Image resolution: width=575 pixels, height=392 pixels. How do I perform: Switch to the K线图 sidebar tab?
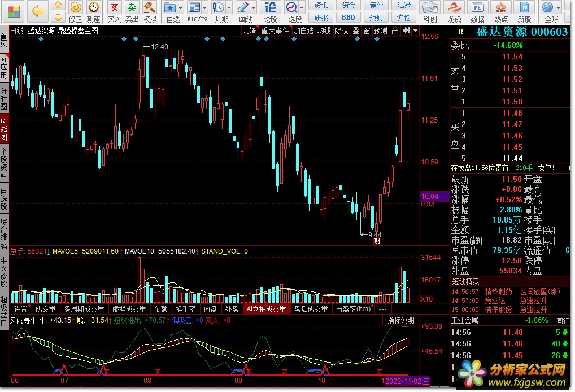(x=4, y=129)
